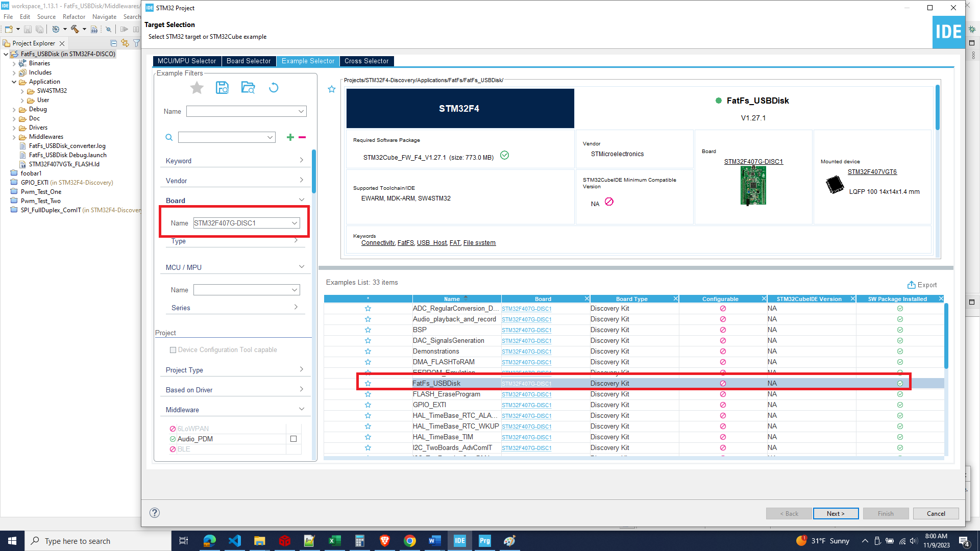
Task: Toggle Device Configuration Tool capable checkbox
Action: [173, 350]
